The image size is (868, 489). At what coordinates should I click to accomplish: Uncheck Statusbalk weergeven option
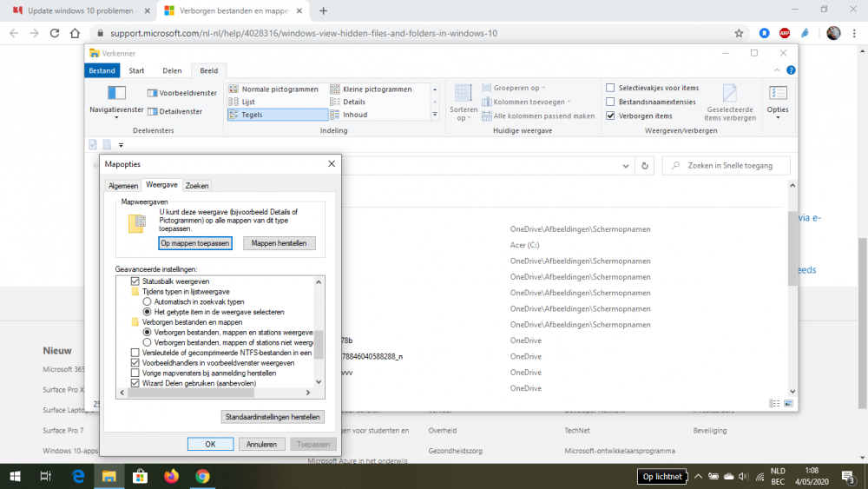point(135,282)
